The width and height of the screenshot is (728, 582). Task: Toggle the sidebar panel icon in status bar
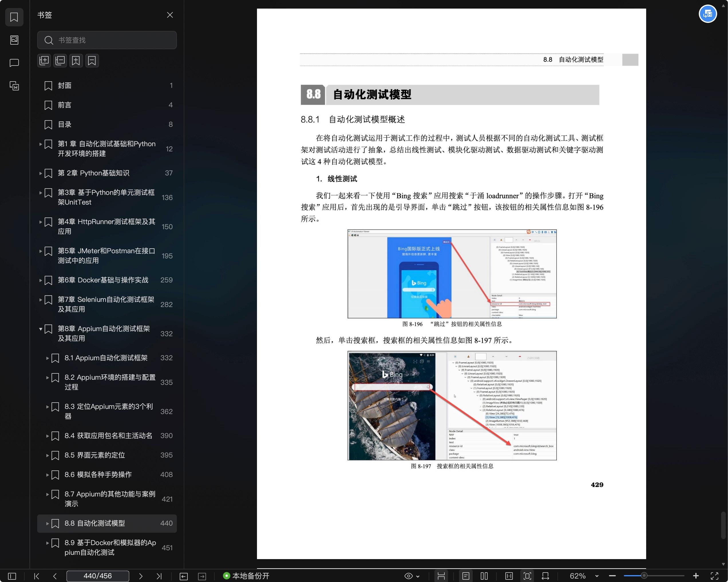pos(12,576)
